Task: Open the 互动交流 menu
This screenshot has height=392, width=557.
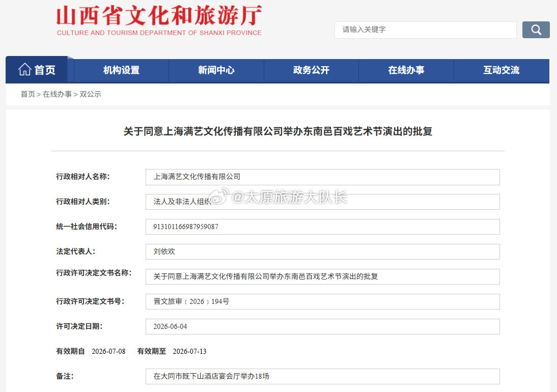Action: pos(501,70)
